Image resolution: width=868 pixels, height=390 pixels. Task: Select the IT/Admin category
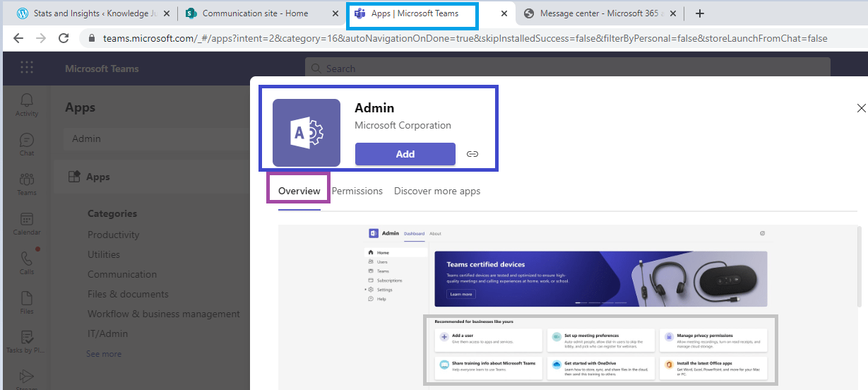tap(108, 333)
